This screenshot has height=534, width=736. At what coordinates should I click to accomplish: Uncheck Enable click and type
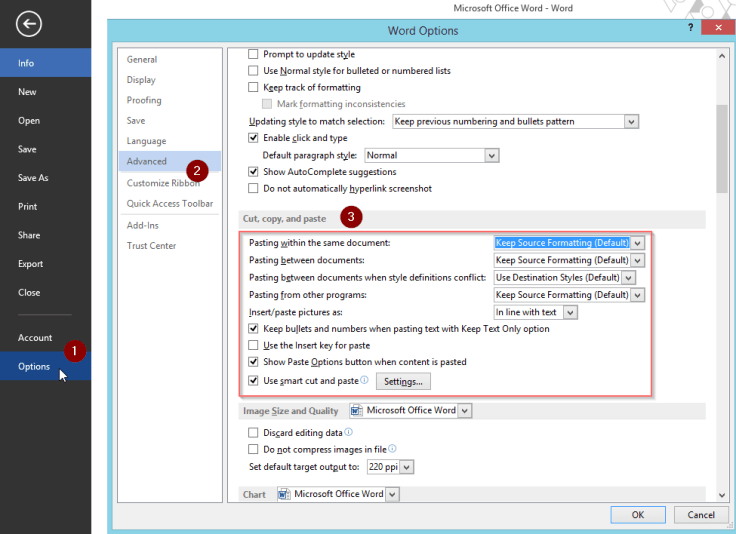tap(253, 137)
